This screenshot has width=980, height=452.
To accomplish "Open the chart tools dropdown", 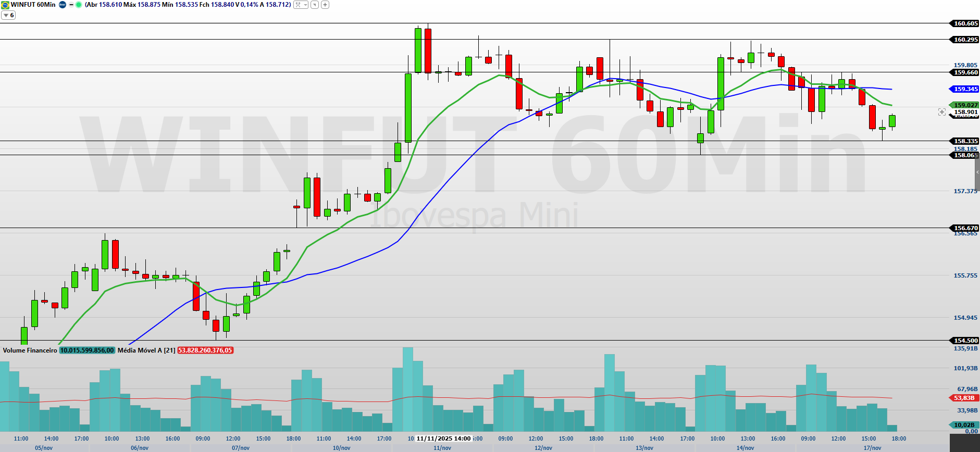I will point(301,5).
